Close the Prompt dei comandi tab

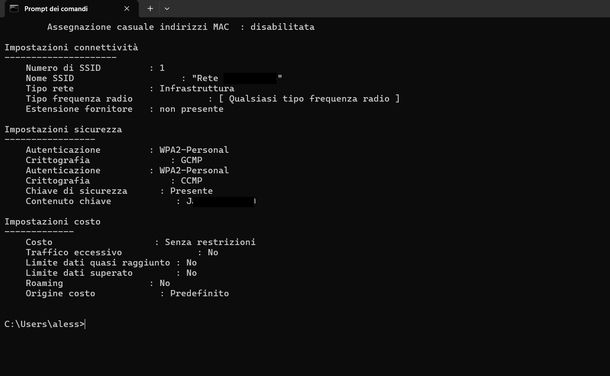126,9
